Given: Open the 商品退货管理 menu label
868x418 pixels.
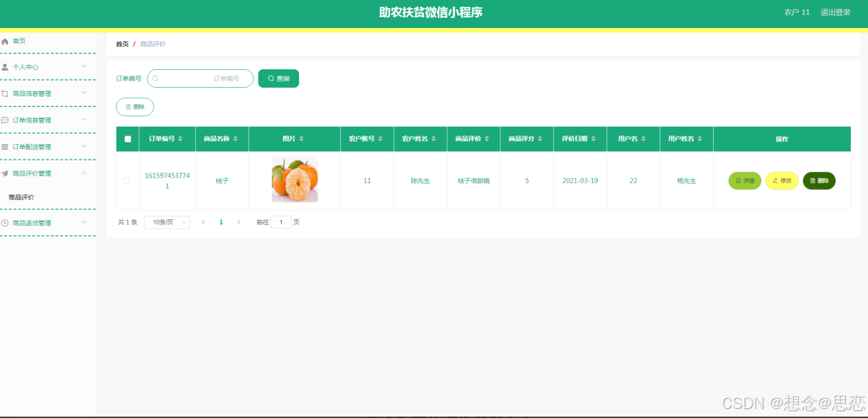Looking at the screenshot, I should tap(32, 223).
